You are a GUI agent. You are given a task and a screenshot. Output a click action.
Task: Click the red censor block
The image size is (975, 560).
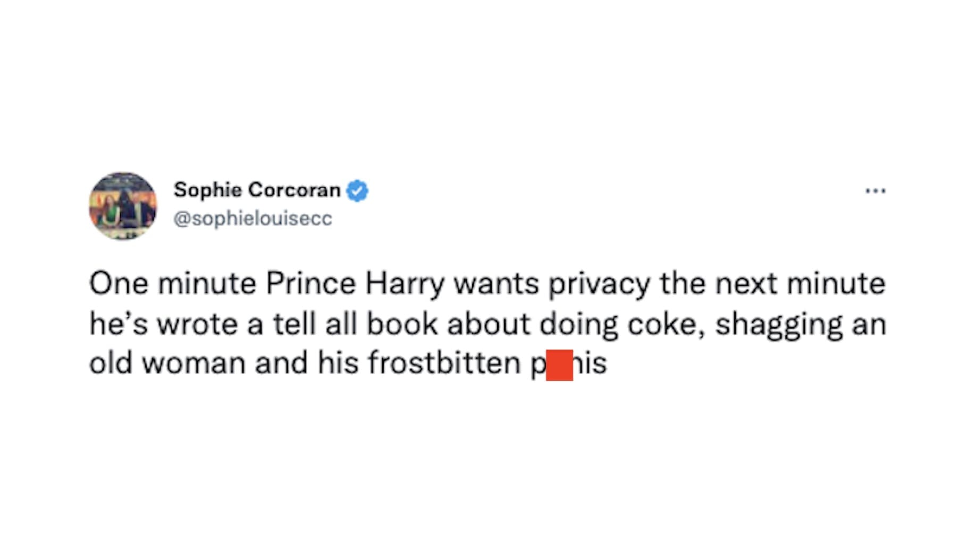coord(559,365)
